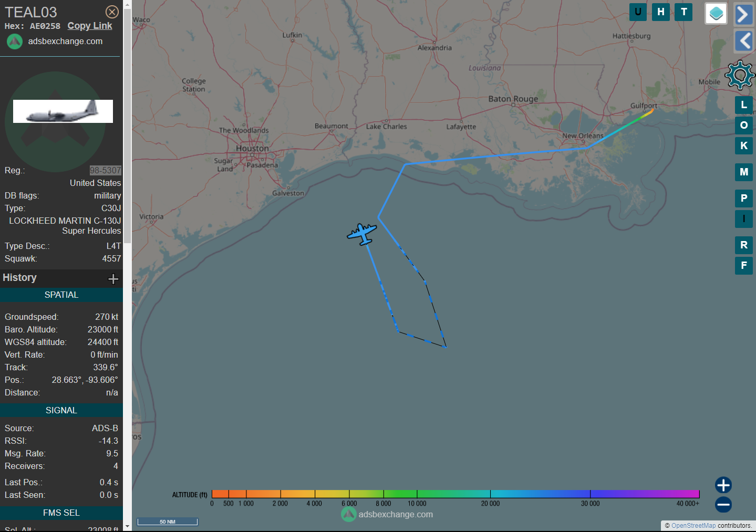The image size is (756, 532).
Task: Toggle the R map option button
Action: point(744,245)
